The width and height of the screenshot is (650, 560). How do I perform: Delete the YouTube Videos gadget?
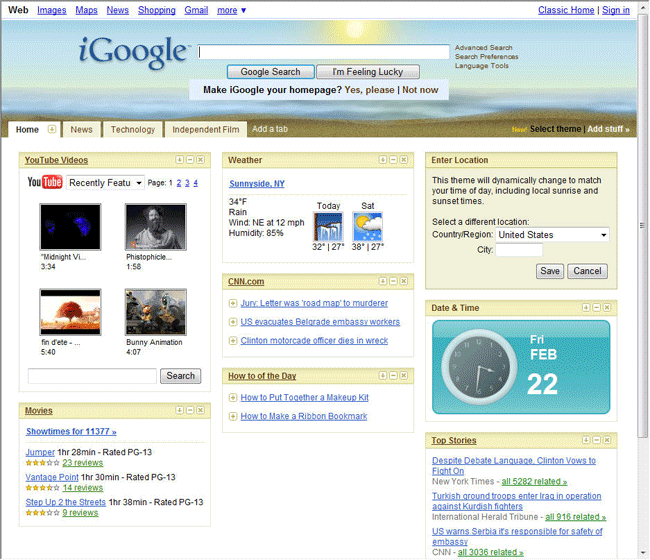[x=200, y=160]
